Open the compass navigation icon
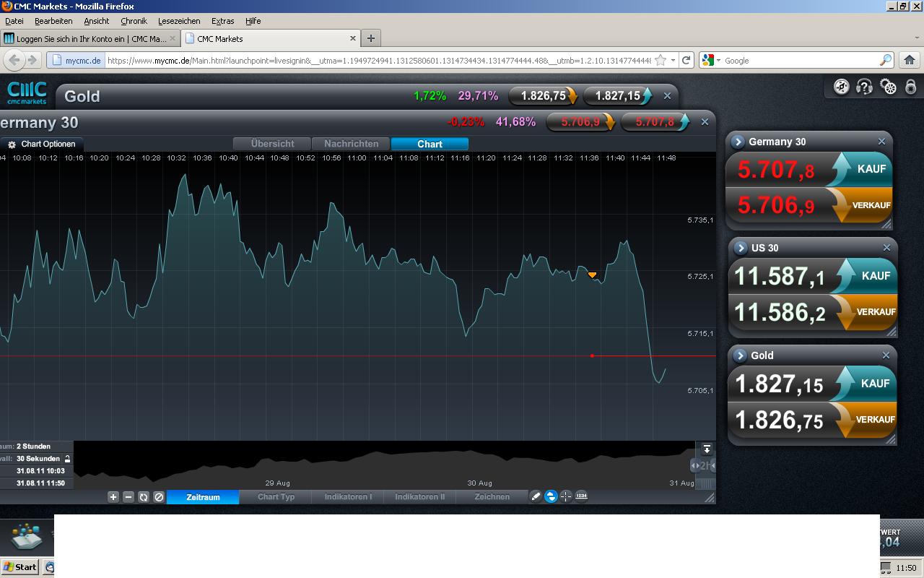The width and height of the screenshot is (924, 578). (x=841, y=87)
